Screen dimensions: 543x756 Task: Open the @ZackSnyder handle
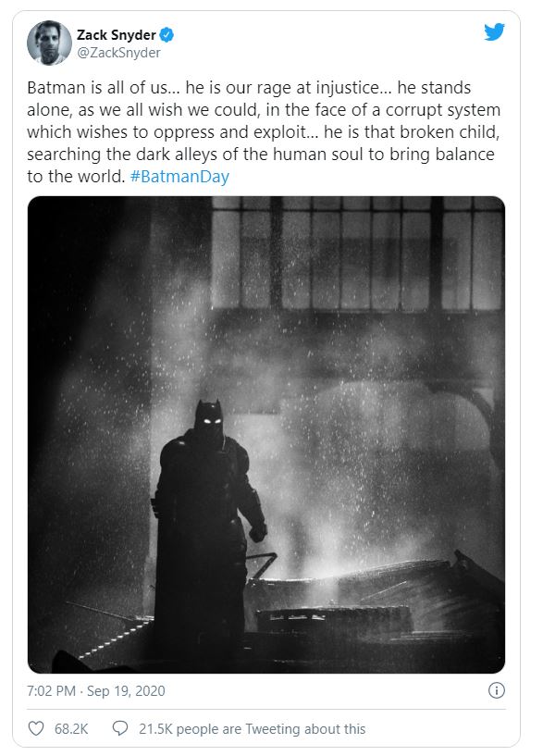click(118, 53)
